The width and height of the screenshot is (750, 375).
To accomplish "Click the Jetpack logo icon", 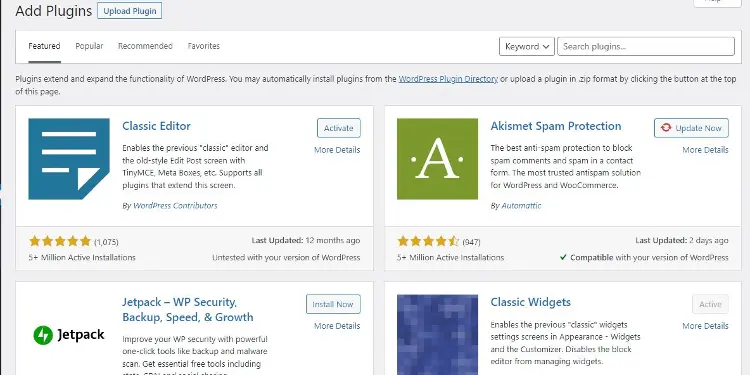I will [69, 335].
